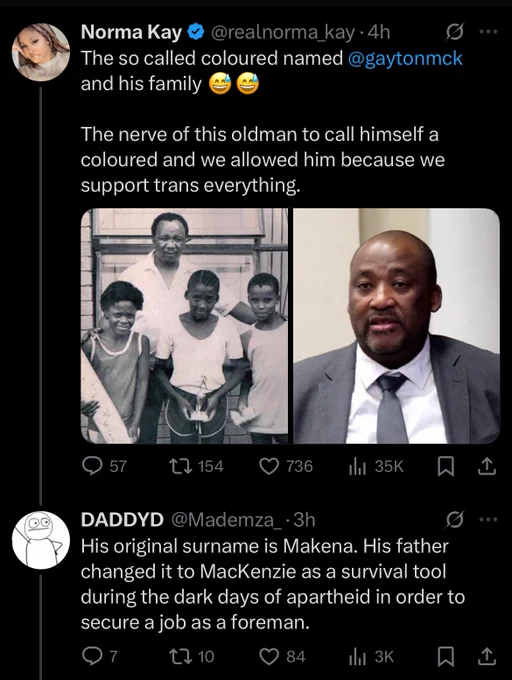512x680 pixels.
Task: Open more options menu on Norma Kay's post
Action: coord(489,32)
